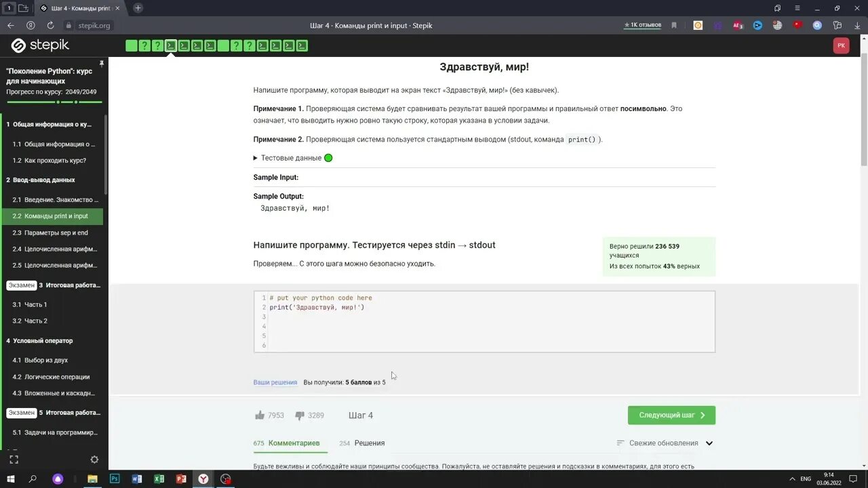
Task: Open the Stepik logo home link
Action: point(40,45)
